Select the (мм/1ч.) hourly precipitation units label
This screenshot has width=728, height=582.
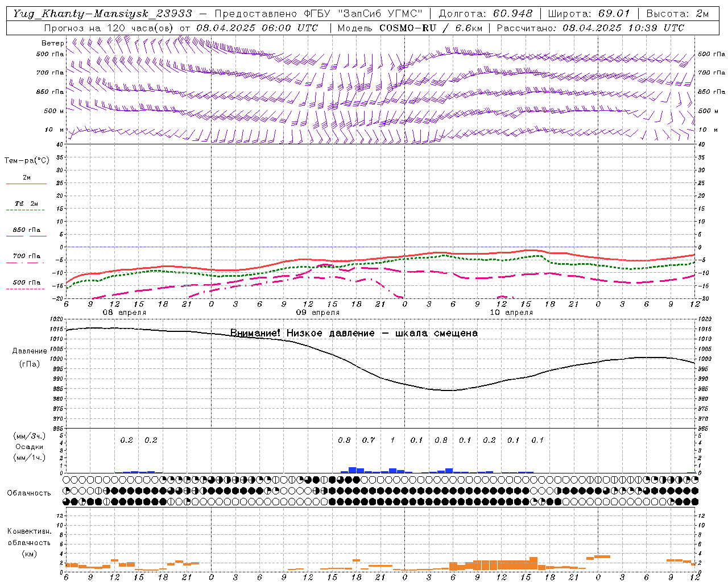point(30,458)
